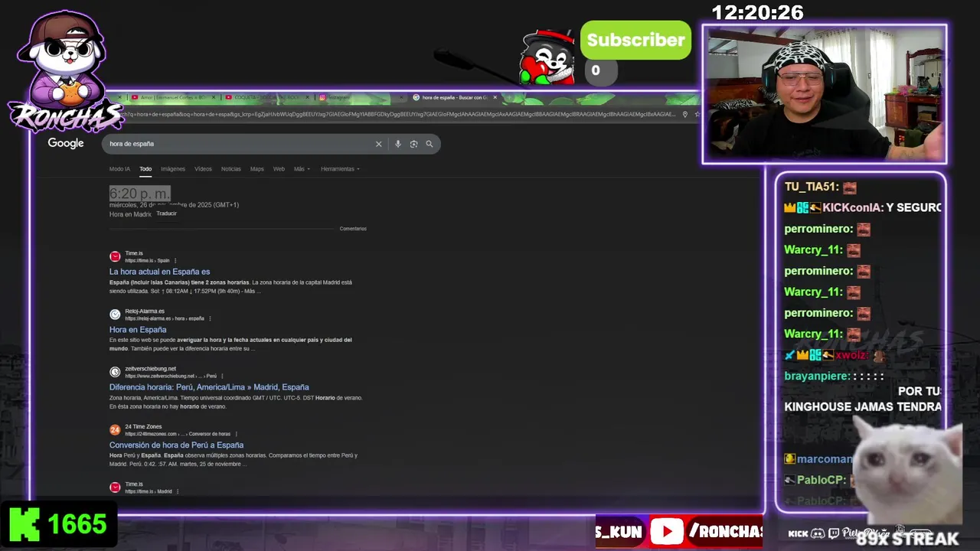Switch to the Vídeos results
This screenshot has height=551, width=980.
203,169
